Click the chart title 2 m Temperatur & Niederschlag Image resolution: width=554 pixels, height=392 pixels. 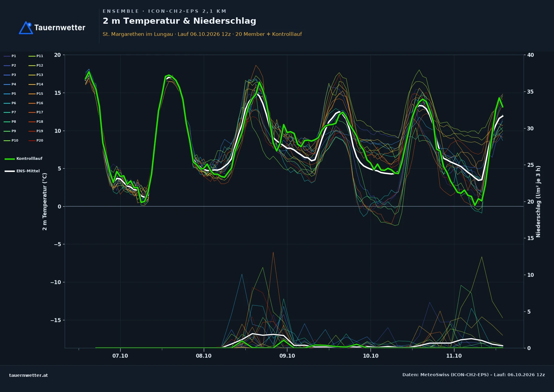coord(179,21)
